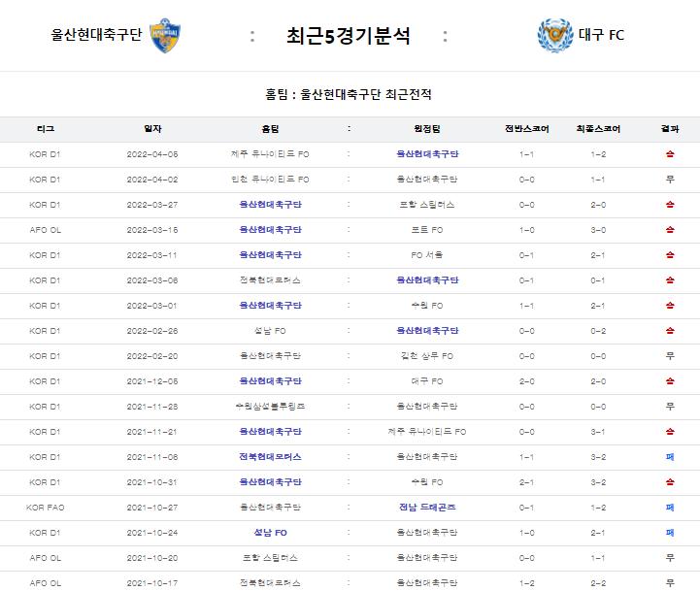Select the date cell 2021-11-28

click(x=152, y=407)
